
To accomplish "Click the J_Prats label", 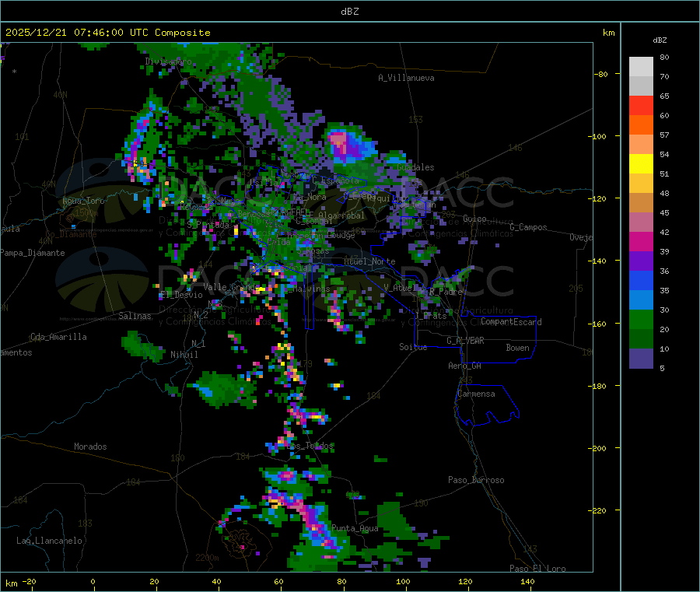I will 430,316.
